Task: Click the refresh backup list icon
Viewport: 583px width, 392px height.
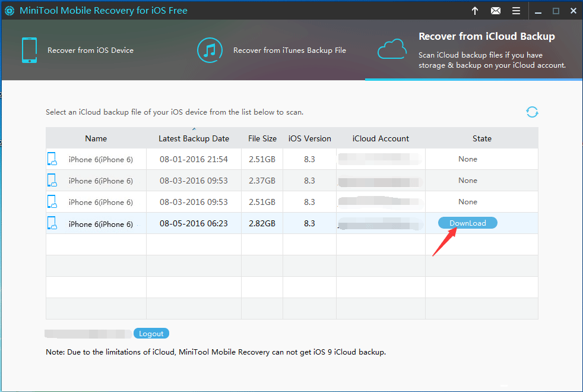Action: tap(532, 112)
